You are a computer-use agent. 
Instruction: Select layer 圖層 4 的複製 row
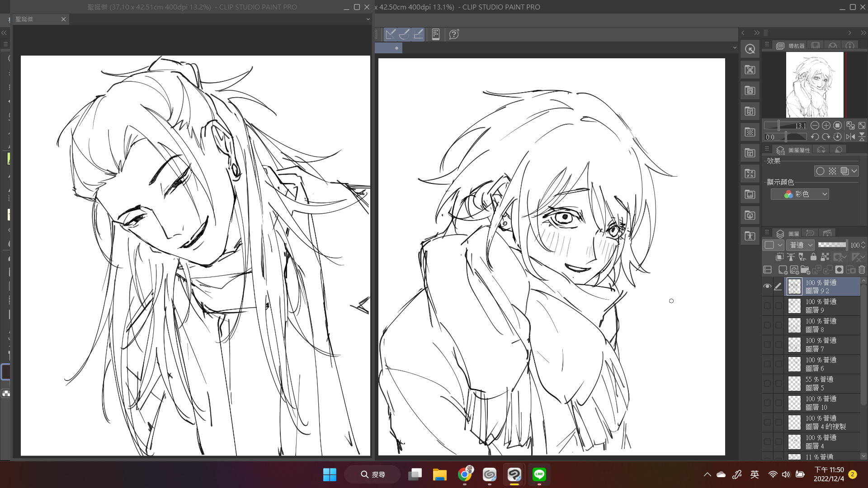822,422
